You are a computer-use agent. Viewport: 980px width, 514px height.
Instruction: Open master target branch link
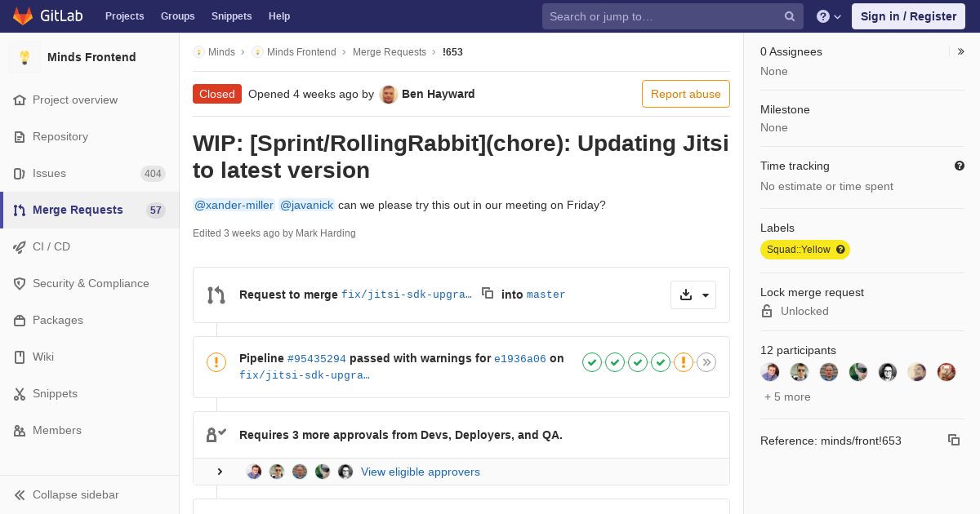click(546, 295)
